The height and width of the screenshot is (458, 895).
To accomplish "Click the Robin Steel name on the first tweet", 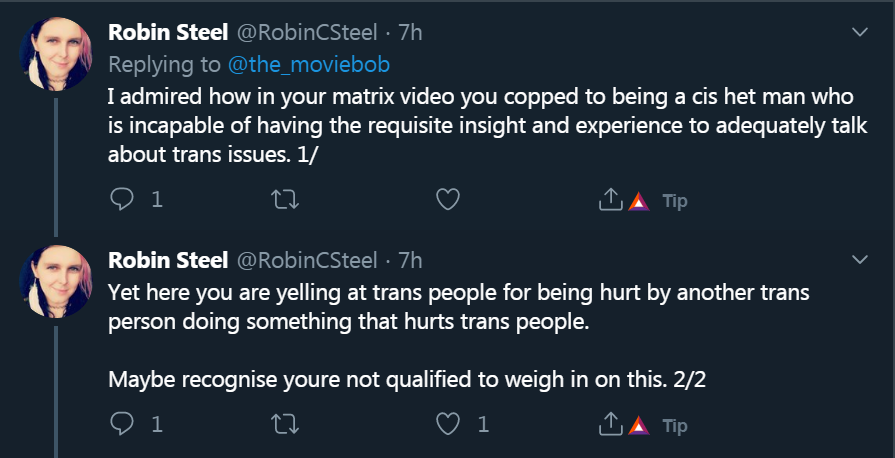I will click(x=167, y=33).
